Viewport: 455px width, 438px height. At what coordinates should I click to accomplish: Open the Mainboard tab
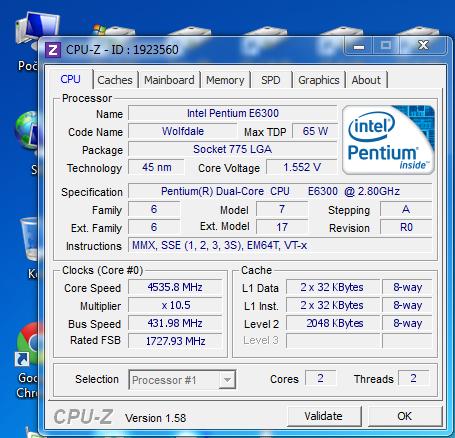[x=169, y=80]
